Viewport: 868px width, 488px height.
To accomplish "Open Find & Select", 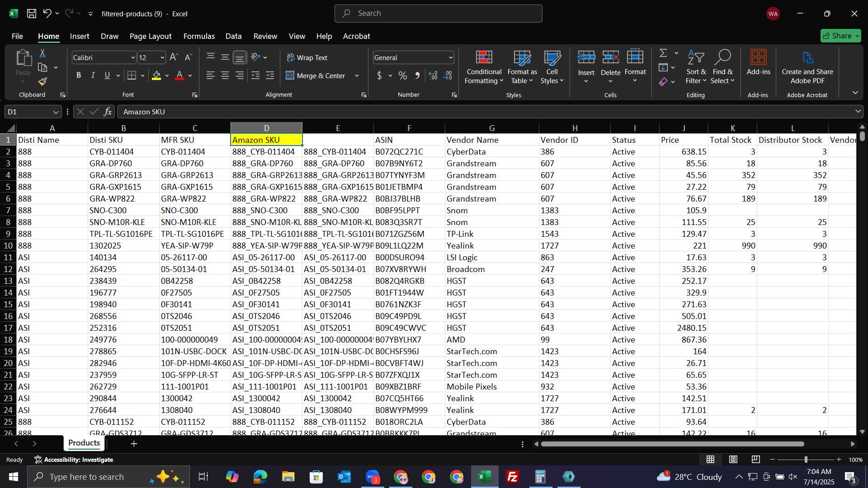I will point(722,67).
